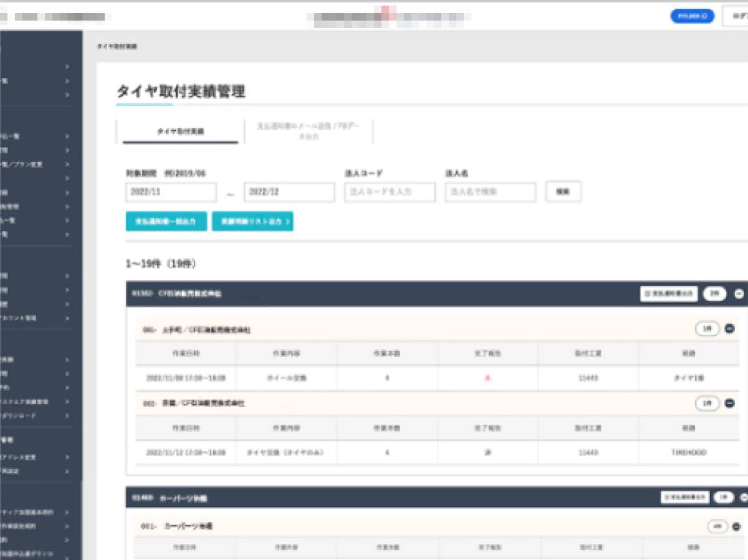Viewport: 748px width, 560px height.
Task: Collapse the CF石油販売株式会社 company section
Action: coord(739,294)
